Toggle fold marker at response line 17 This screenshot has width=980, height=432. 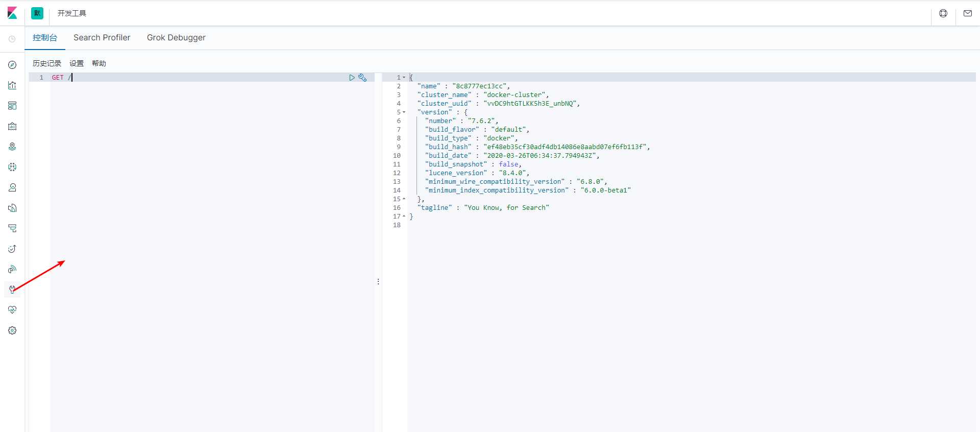(x=404, y=217)
